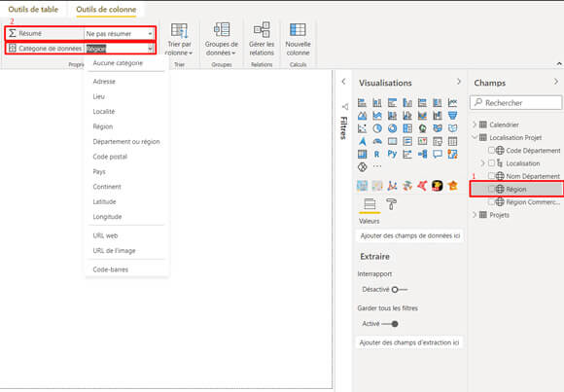Toggle the Interrapport switch
The image size is (564, 392).
click(400, 290)
